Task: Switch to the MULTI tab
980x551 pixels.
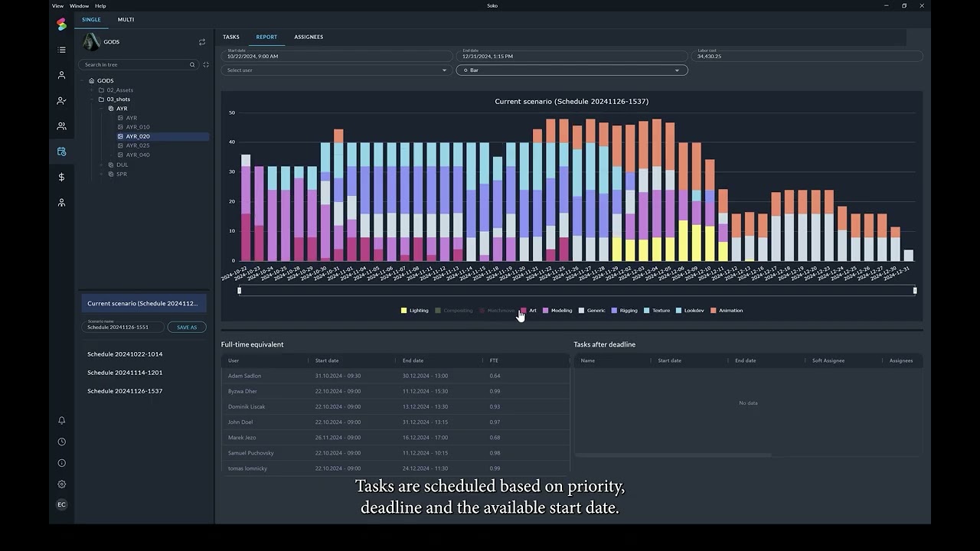Action: [126, 20]
